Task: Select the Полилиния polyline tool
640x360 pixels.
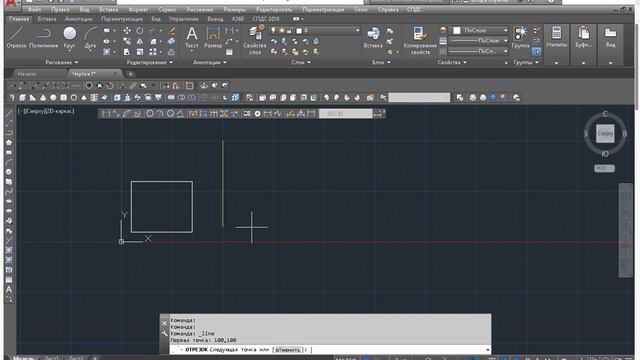Action: tap(43, 38)
